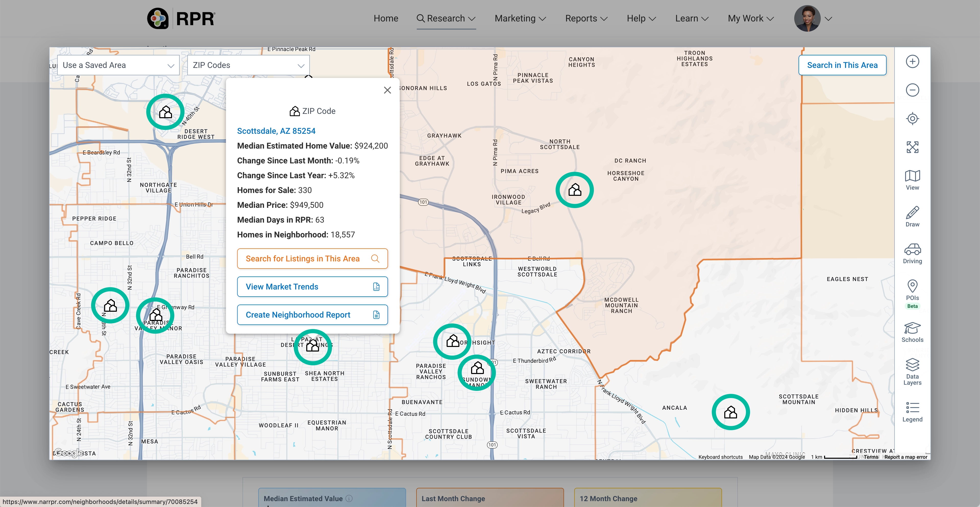Close the ZIP Code info popup
The image size is (980, 507).
[387, 90]
